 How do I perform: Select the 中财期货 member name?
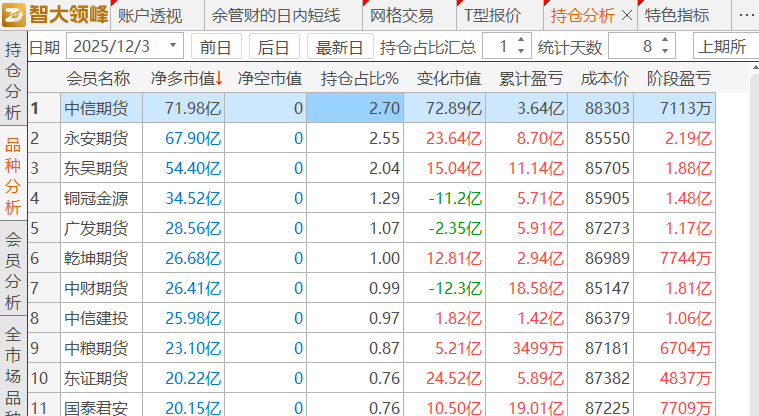96,289
